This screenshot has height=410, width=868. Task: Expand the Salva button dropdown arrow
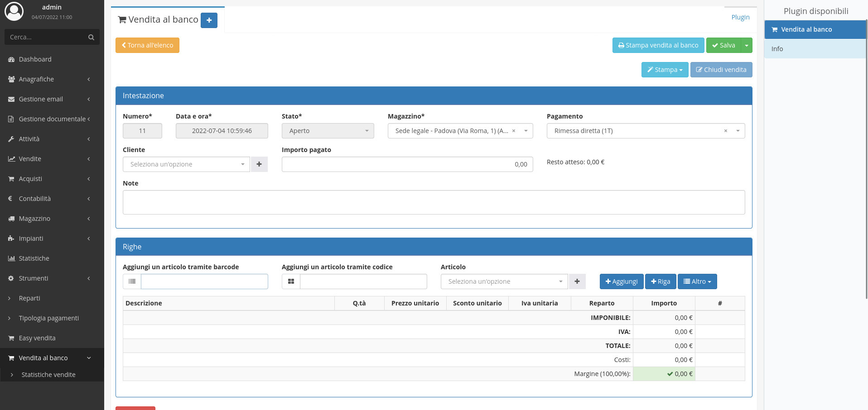point(747,45)
